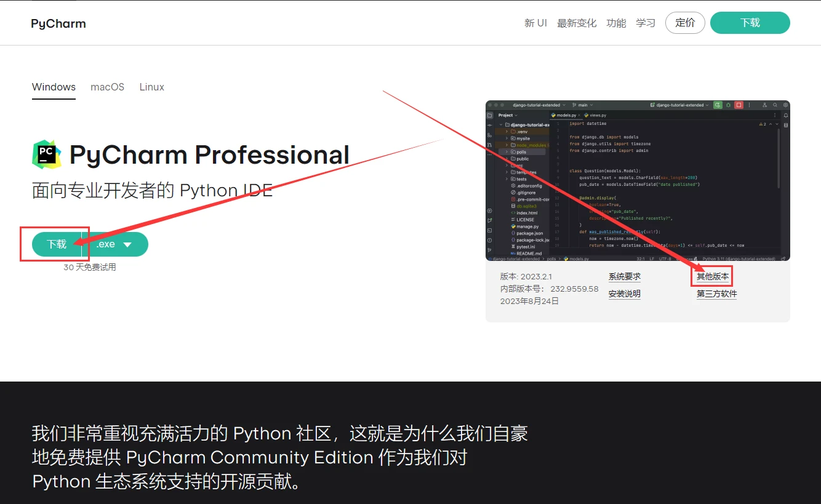Click the 内部版本号 232.9559.58 text
The height and width of the screenshot is (504, 821).
click(549, 289)
